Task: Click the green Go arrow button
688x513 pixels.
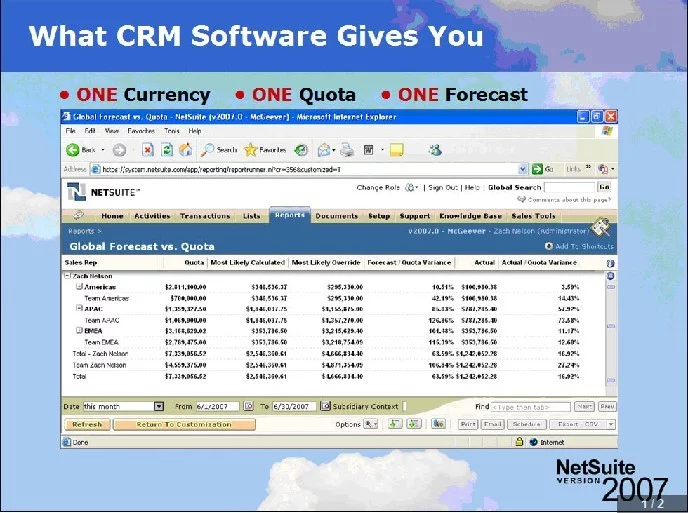Action: coord(538,169)
